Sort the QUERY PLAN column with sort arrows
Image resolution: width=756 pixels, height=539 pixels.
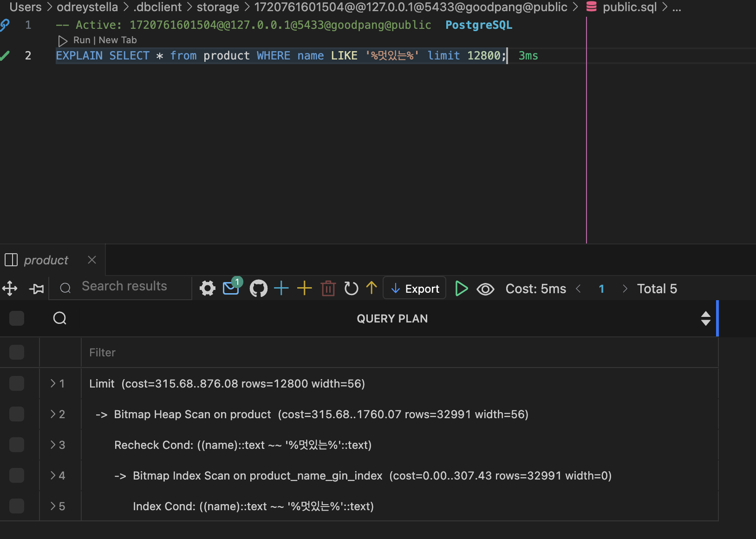tap(705, 318)
